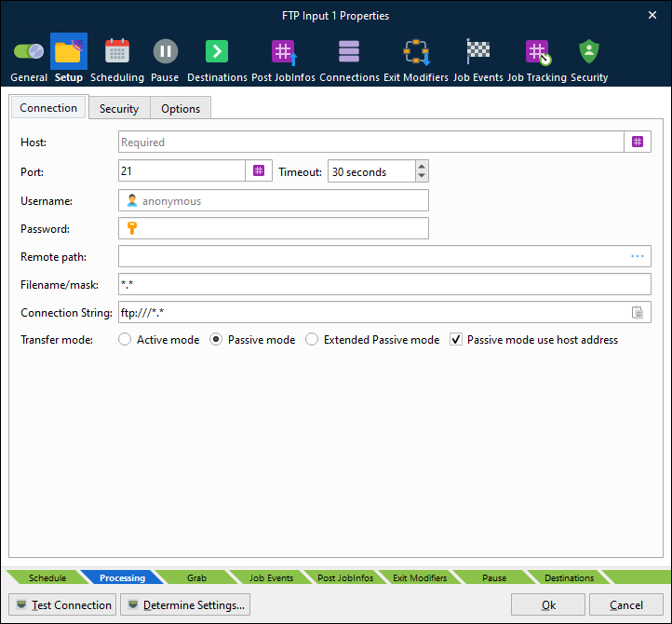
Task: Decrease the Timeout value with down arrow
Action: pyautogui.click(x=422, y=176)
